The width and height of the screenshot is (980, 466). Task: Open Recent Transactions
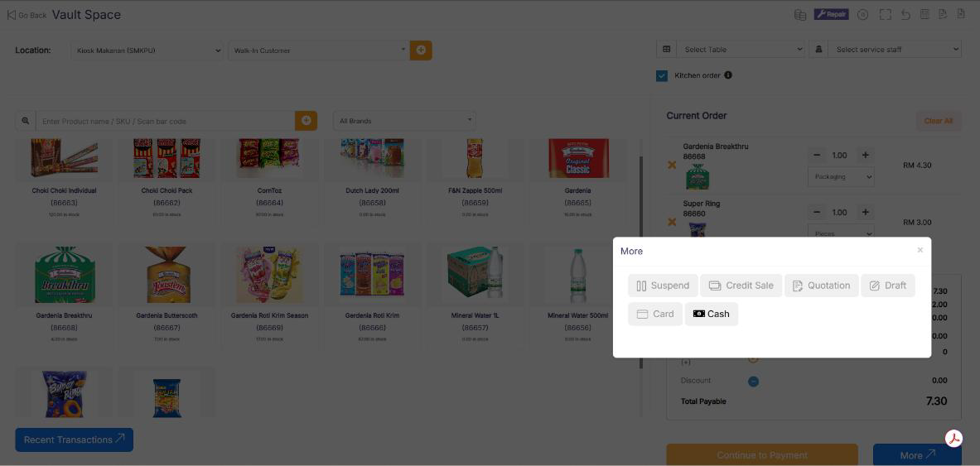tap(75, 440)
